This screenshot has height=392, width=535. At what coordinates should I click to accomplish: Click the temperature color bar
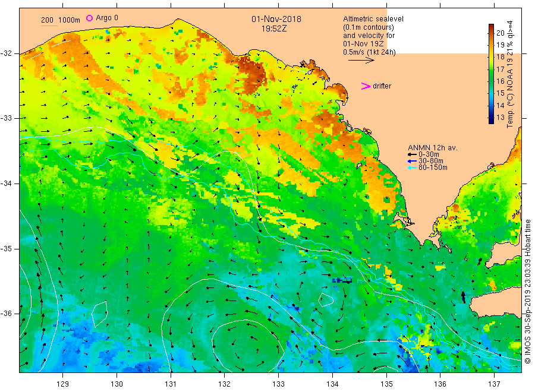coord(492,74)
